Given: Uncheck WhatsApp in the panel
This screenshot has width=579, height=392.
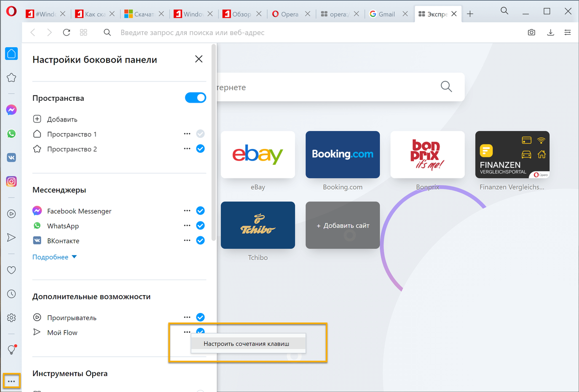Looking at the screenshot, I should (x=201, y=225).
